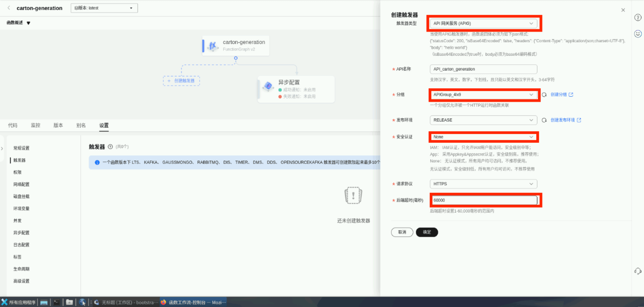Open the 安全认证 None dropdown
Viewport: 644px width, 307px height.
pos(483,137)
